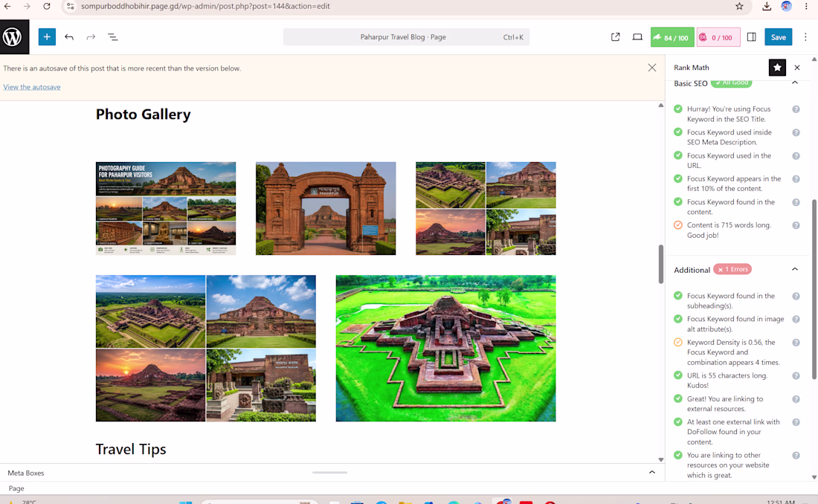Open the Rank Math 84/100 SEO score
Screen dimensions: 818x504
coord(672,37)
